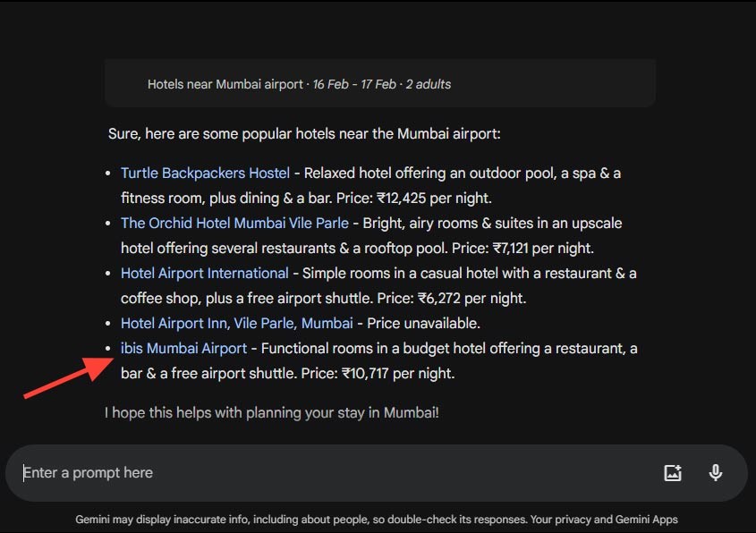Click the ₹10,717 per night price text

pyautogui.click(x=398, y=374)
